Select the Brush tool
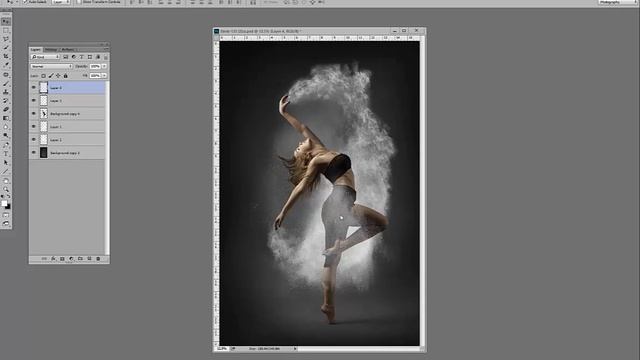Viewport: 640px width, 360px height. [x=6, y=83]
